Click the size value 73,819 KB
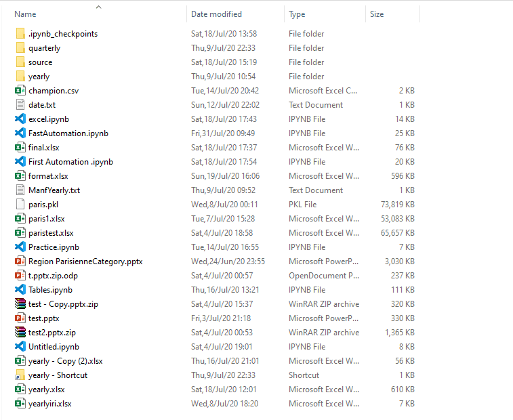 pos(398,205)
